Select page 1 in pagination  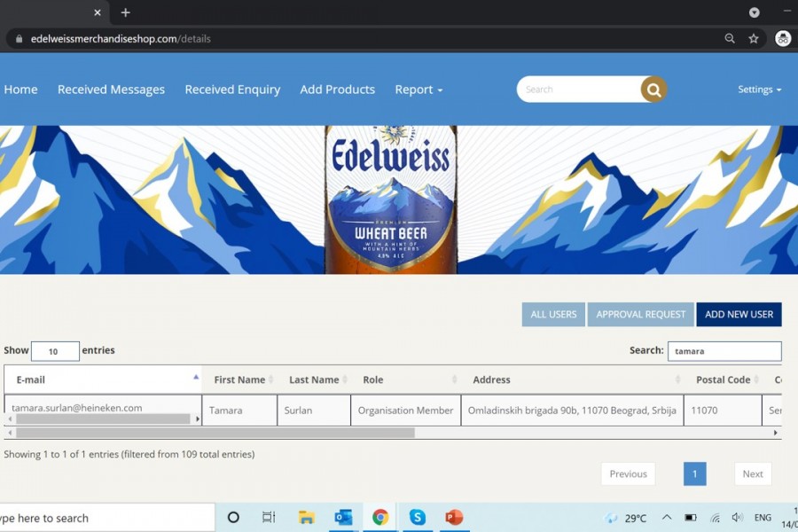click(694, 474)
